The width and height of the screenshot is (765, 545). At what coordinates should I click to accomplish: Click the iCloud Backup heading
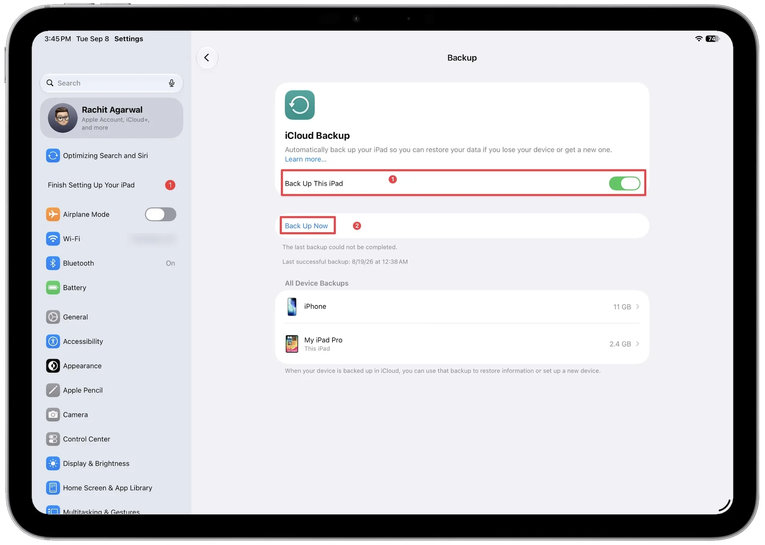317,136
